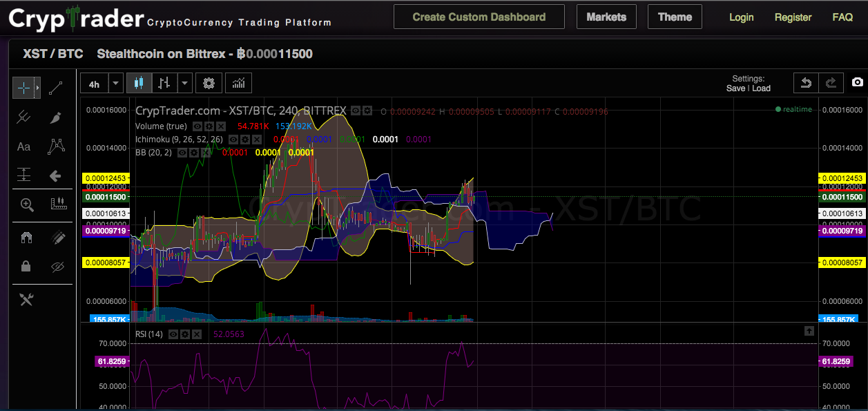Open the Login link
Screen dimensions: 868x411
tap(742, 17)
